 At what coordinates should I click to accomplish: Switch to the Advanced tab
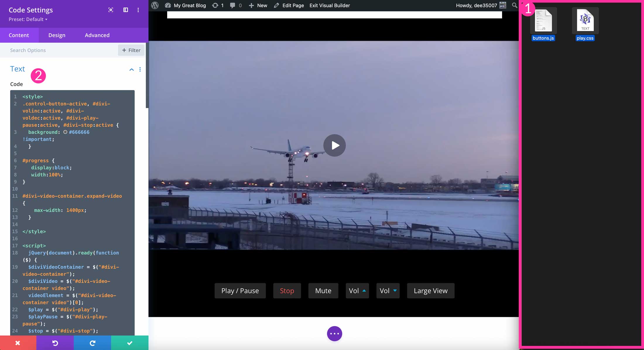pyautogui.click(x=97, y=35)
